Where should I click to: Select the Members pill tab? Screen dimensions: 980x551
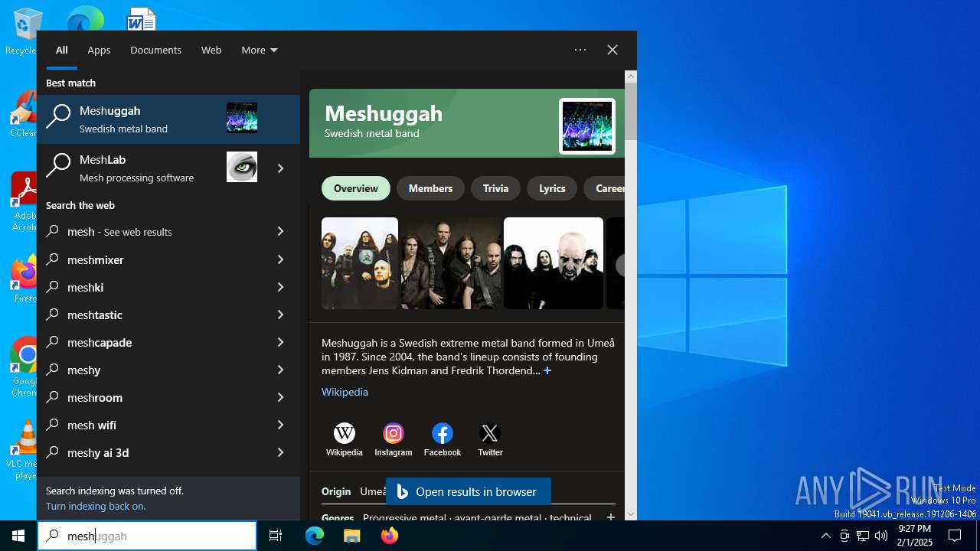(430, 188)
